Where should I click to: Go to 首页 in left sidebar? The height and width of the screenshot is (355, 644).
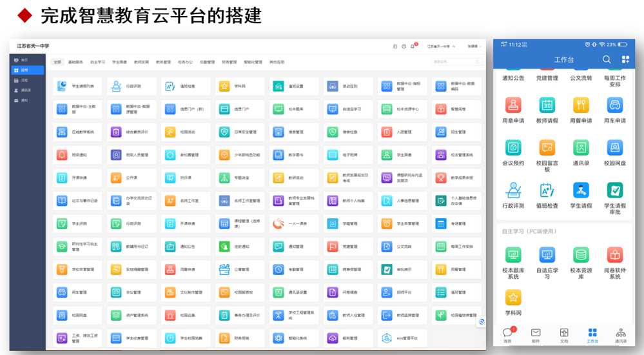[28, 60]
